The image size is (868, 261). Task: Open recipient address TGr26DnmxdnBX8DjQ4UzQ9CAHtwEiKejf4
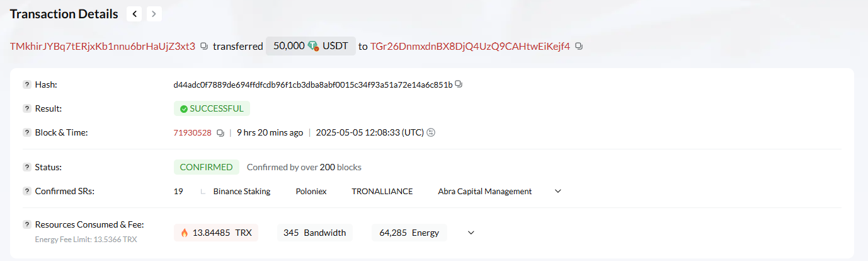click(x=470, y=46)
